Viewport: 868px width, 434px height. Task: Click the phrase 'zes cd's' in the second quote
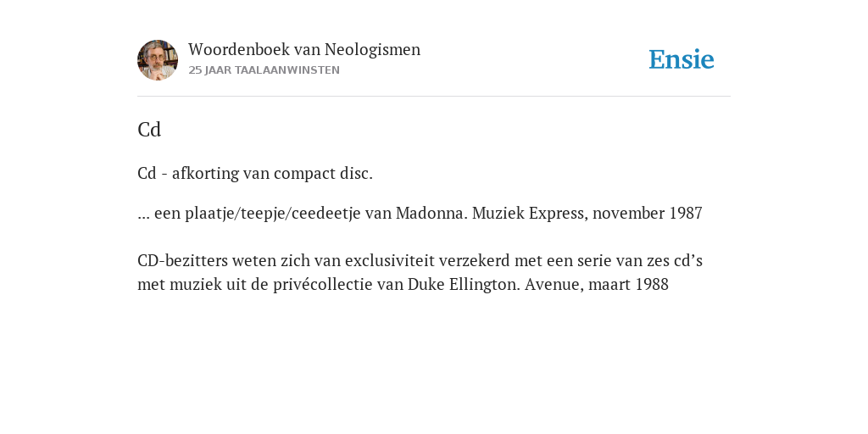tap(674, 260)
